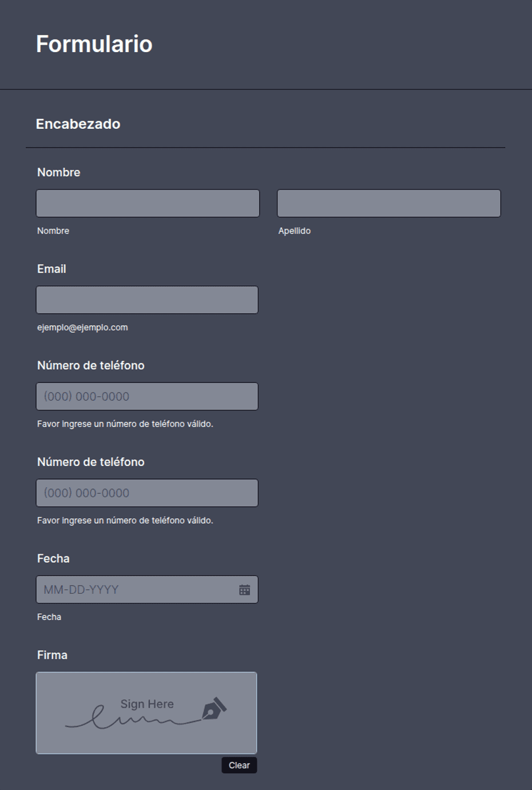This screenshot has width=532, height=790.
Task: Focus the first name field above Nombre hint
Action: [x=148, y=203]
